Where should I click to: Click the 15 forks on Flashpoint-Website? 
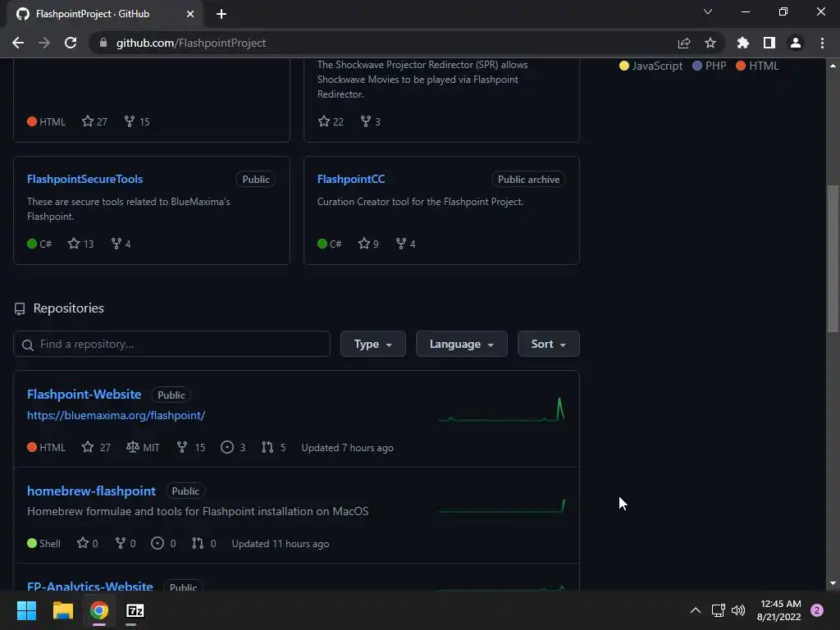point(190,447)
